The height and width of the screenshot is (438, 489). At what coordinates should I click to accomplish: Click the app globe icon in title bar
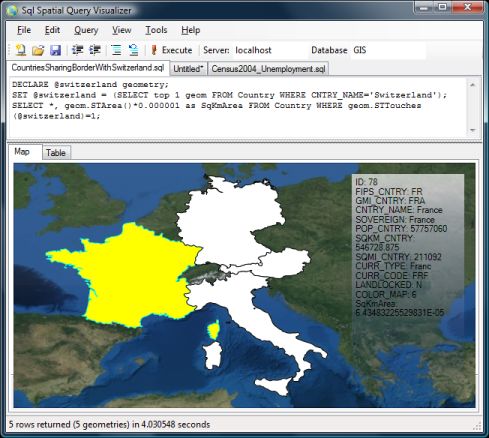[x=12, y=10]
